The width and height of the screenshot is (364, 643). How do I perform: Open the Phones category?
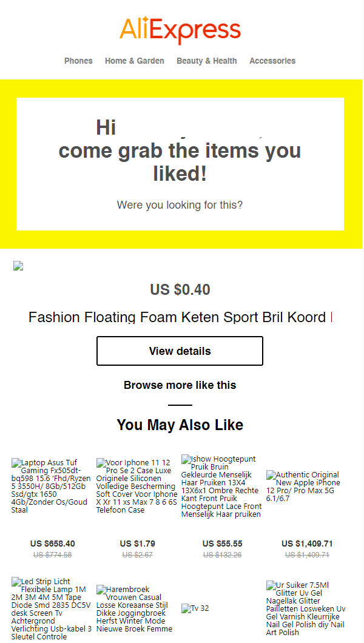click(x=78, y=61)
